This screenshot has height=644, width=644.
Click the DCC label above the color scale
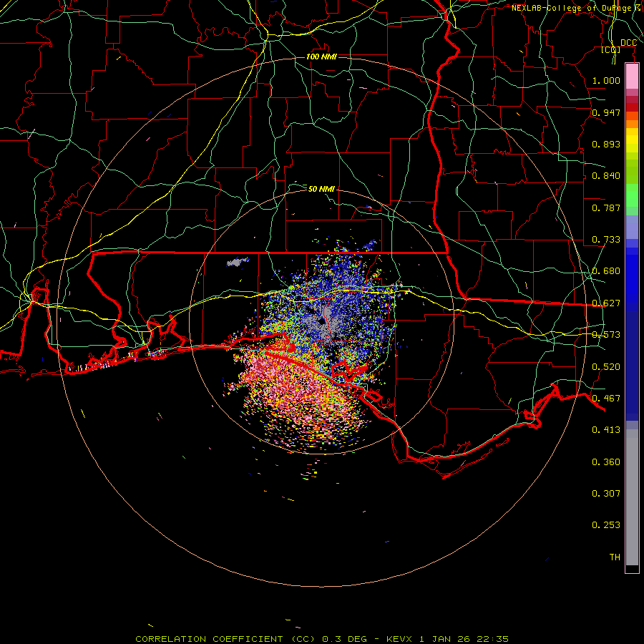(x=628, y=43)
